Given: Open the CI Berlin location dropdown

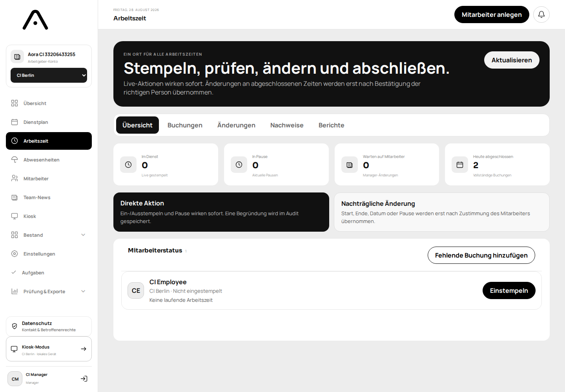Looking at the screenshot, I should click(49, 75).
